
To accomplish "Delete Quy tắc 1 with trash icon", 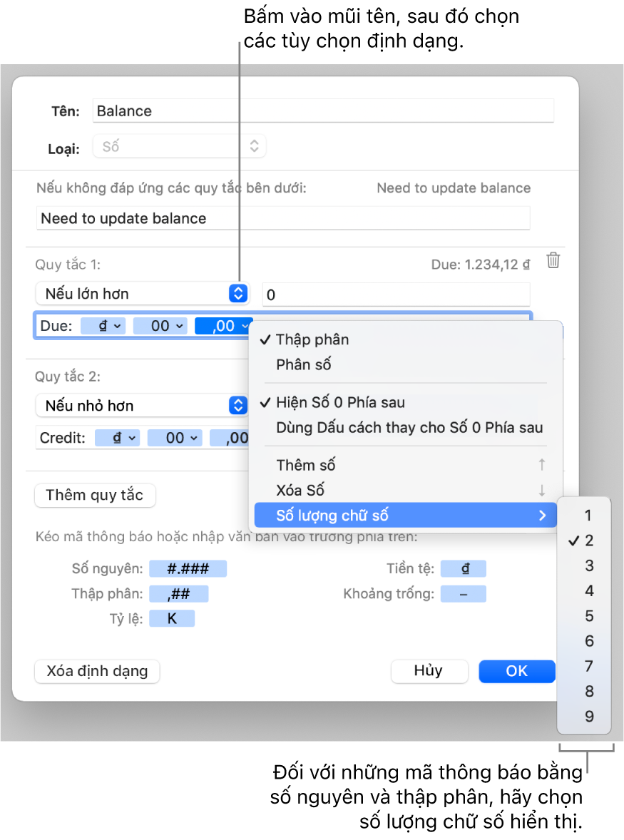I will [x=553, y=261].
